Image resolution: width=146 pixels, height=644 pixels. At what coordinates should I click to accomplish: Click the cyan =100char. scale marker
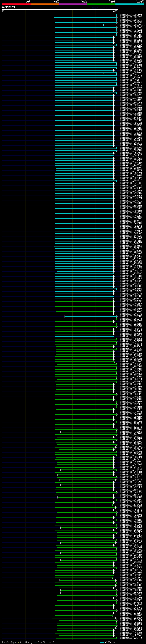point(102,642)
